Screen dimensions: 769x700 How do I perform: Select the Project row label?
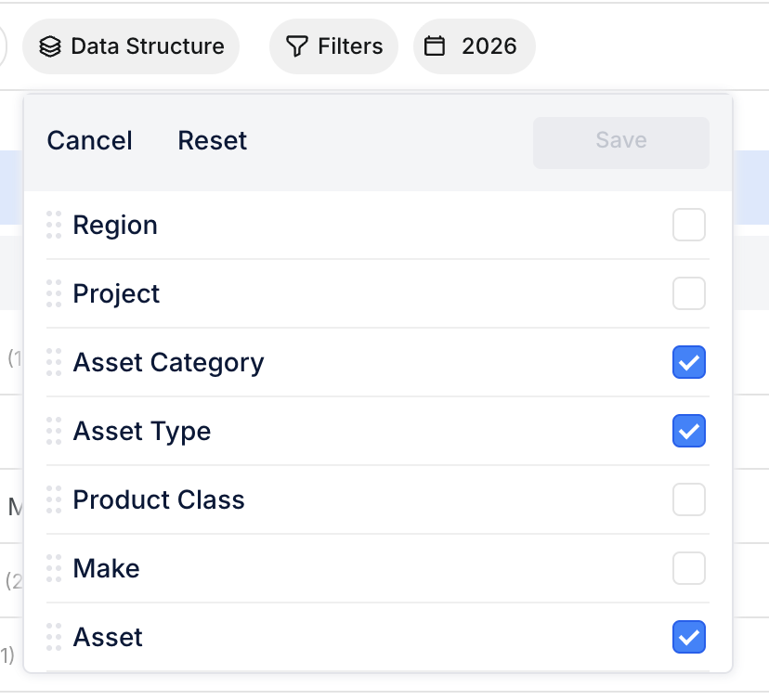point(116,293)
